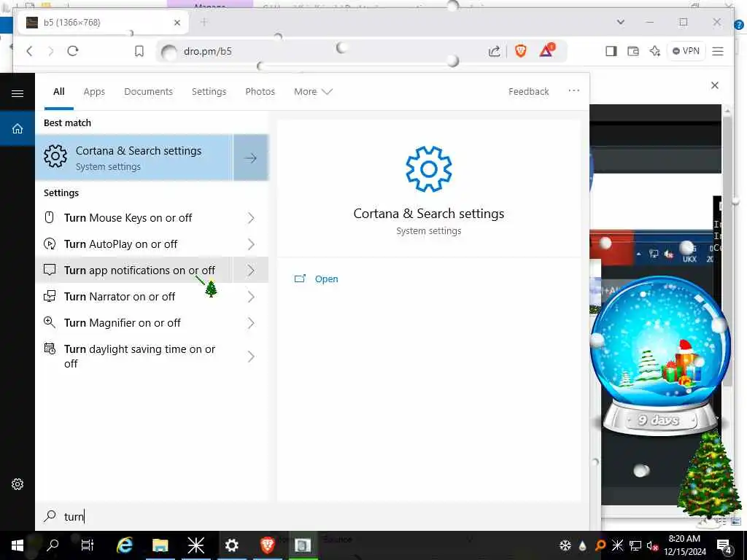This screenshot has width=747, height=560.
Task: Expand Turn AutoPlay on or off chevron
Action: pos(251,244)
